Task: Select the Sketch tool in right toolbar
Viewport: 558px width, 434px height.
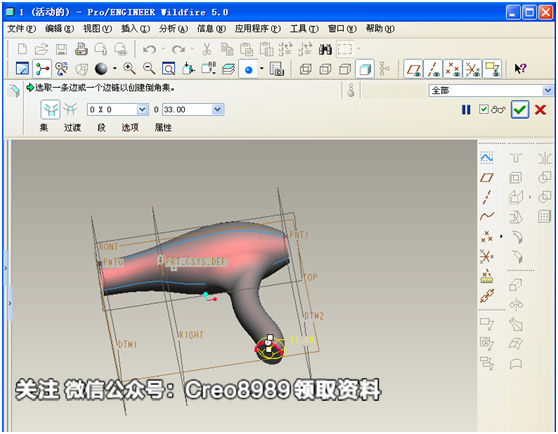Action: tap(486, 157)
